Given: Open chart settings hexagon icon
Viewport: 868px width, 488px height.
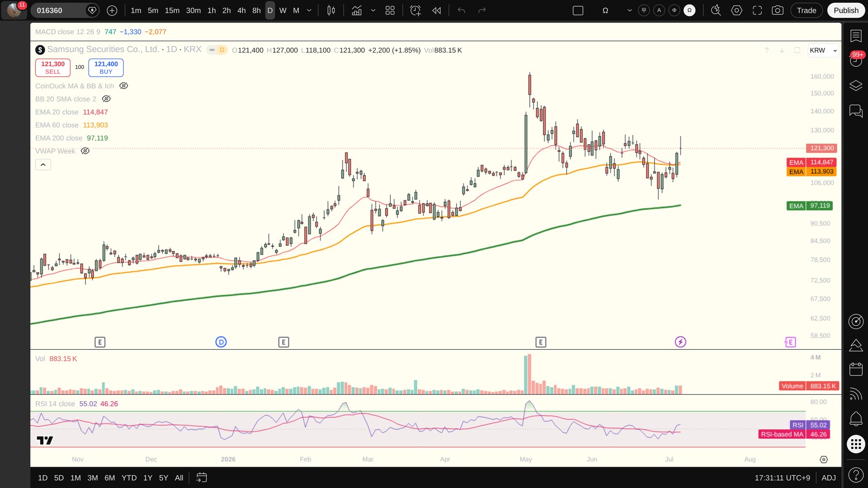Looking at the screenshot, I should point(737,10).
